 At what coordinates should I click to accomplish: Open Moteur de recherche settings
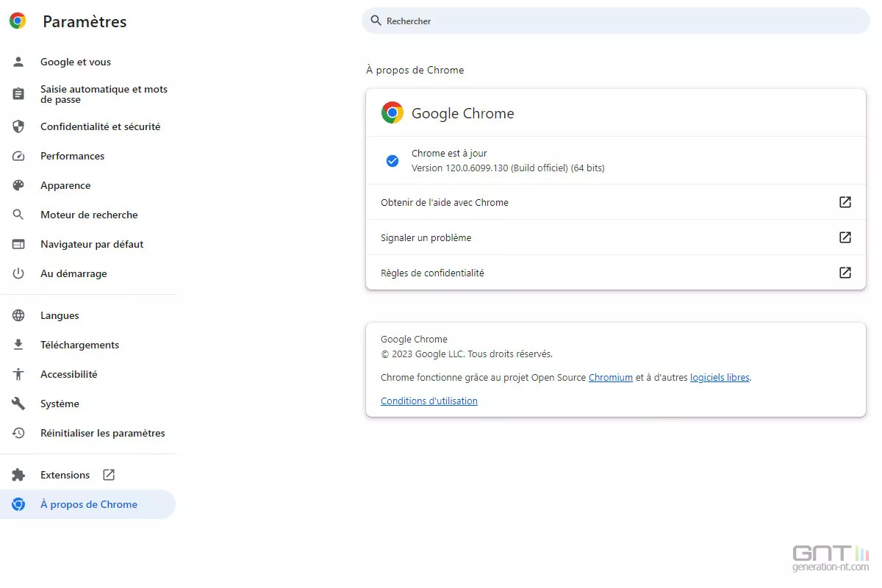pos(88,215)
